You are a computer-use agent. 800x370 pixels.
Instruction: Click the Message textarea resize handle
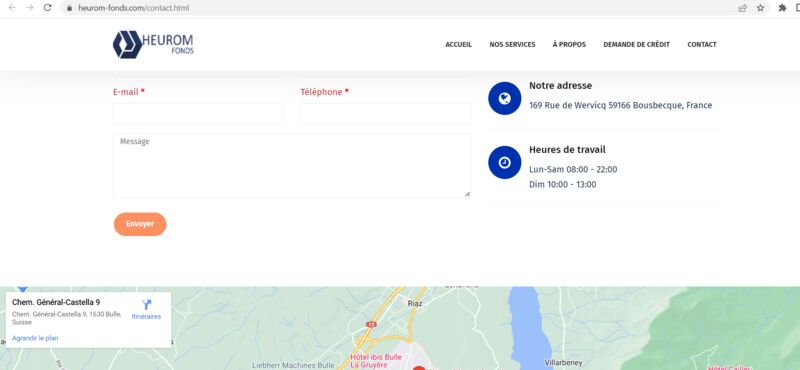[x=467, y=193]
